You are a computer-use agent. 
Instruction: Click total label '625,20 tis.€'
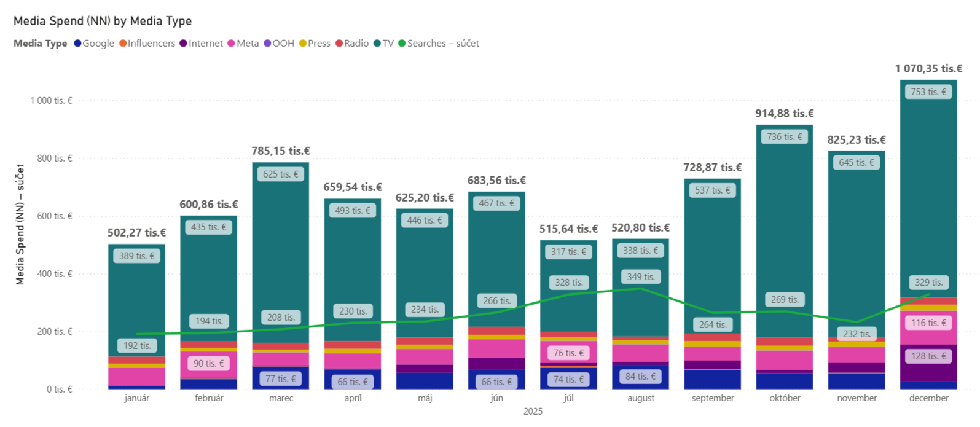(x=425, y=198)
